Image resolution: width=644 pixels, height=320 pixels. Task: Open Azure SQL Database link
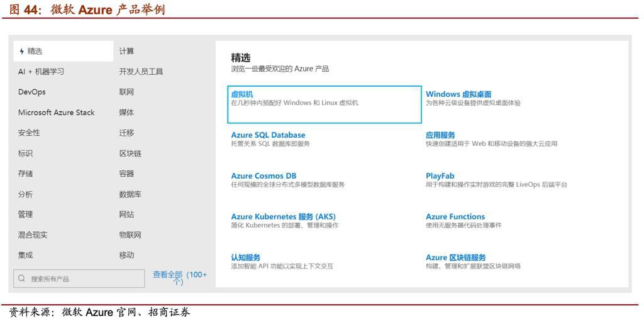tap(268, 135)
